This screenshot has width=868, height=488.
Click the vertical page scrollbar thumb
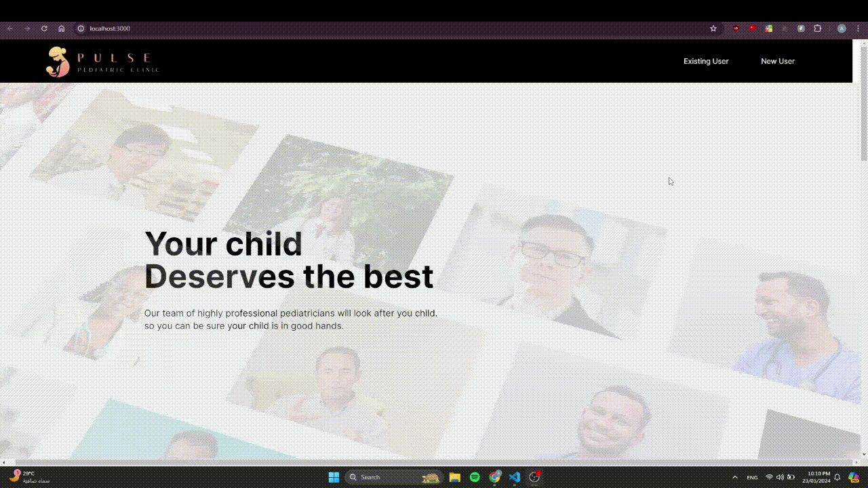click(x=864, y=104)
